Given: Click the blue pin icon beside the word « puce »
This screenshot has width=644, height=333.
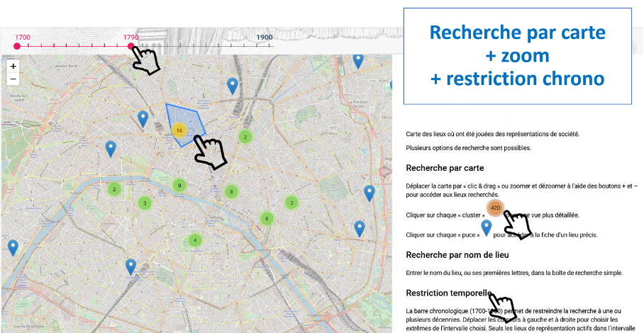Looking at the screenshot, I should pos(486,227).
